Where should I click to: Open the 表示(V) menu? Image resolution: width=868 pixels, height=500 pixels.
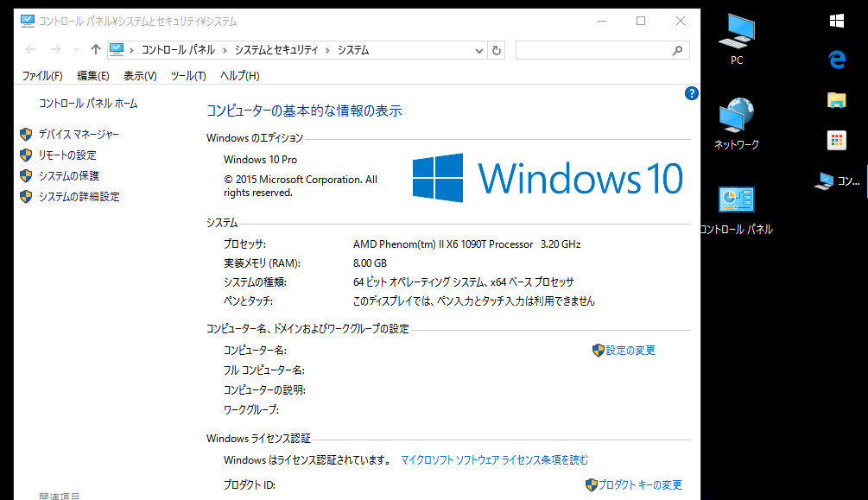(x=140, y=76)
